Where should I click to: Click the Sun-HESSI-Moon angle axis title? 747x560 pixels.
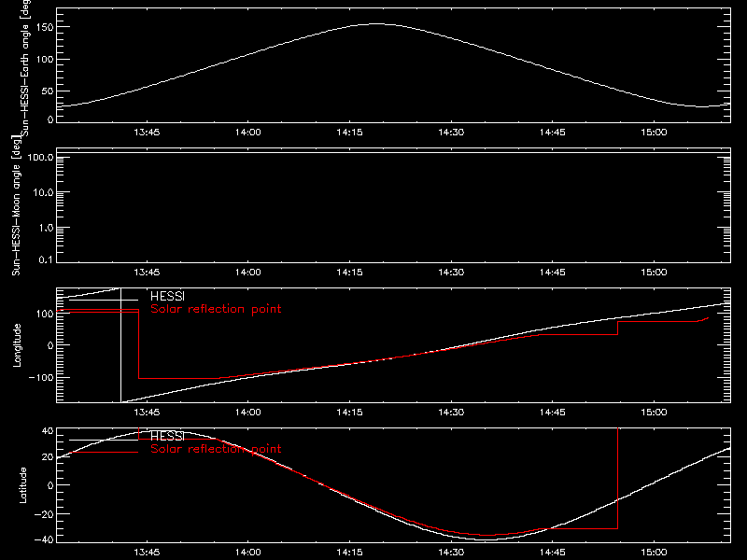16,206
